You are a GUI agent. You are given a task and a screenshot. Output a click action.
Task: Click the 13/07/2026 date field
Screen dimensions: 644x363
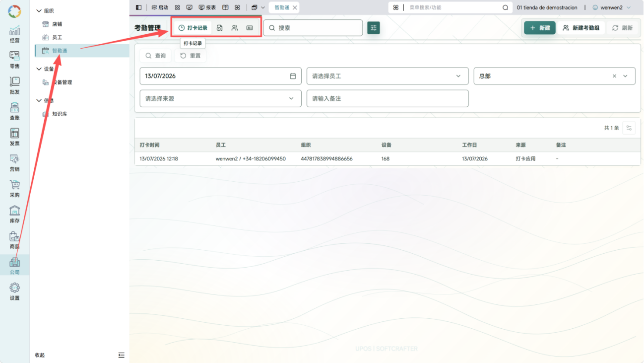[221, 76]
